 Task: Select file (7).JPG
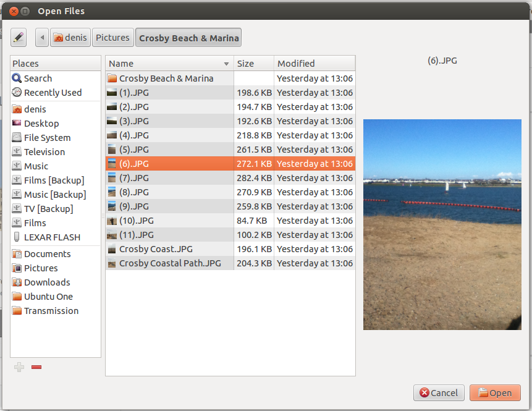click(x=230, y=178)
